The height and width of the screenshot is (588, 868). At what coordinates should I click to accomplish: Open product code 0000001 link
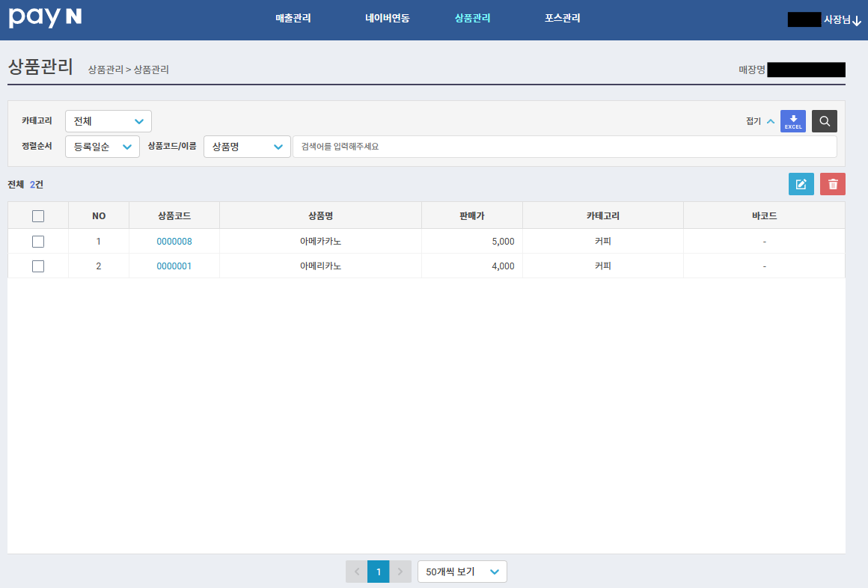point(174,266)
